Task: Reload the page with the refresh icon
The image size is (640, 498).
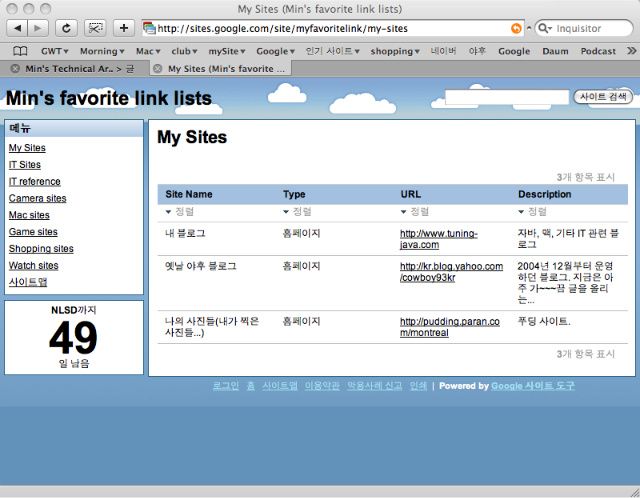Action: pos(66,28)
